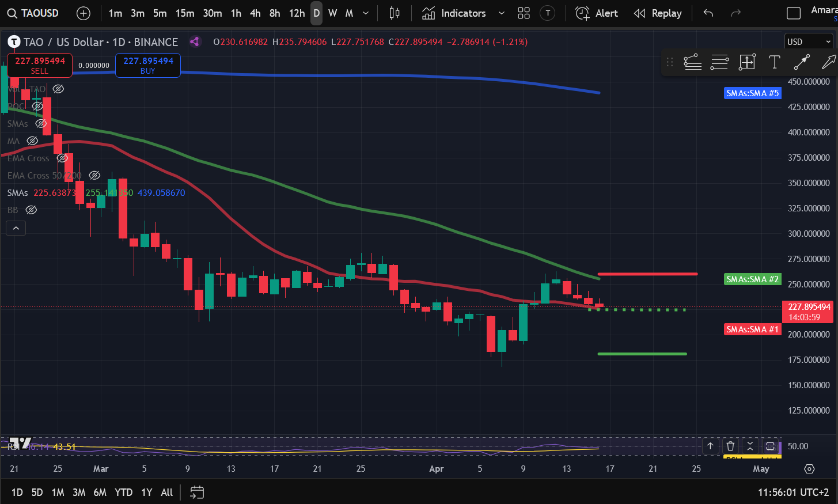Open chart settings gear on time axis

(x=809, y=469)
